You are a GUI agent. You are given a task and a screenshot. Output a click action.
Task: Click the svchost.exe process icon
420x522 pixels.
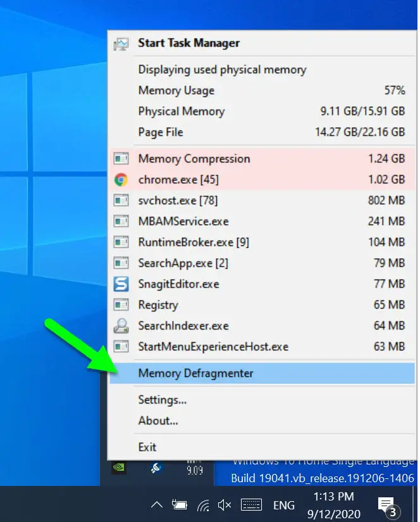pos(121,201)
